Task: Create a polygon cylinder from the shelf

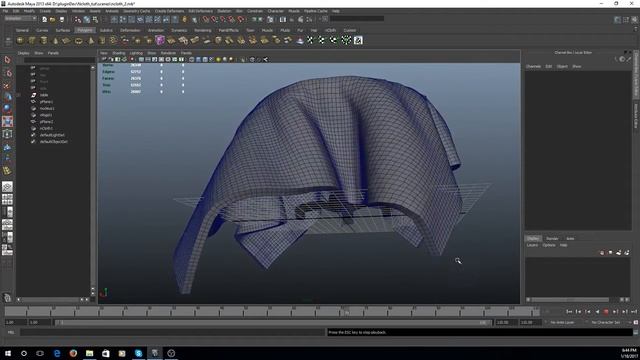Action: point(44,40)
